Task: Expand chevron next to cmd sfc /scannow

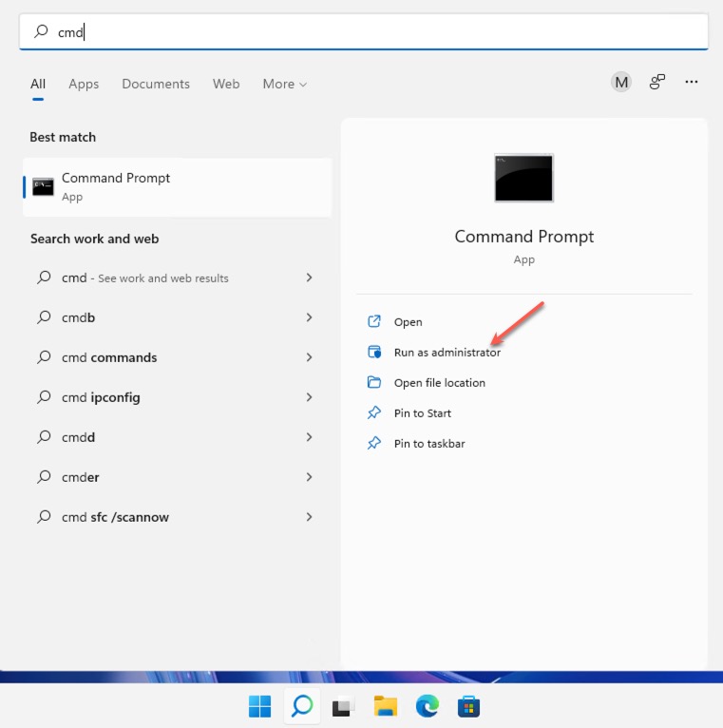Action: 309,517
